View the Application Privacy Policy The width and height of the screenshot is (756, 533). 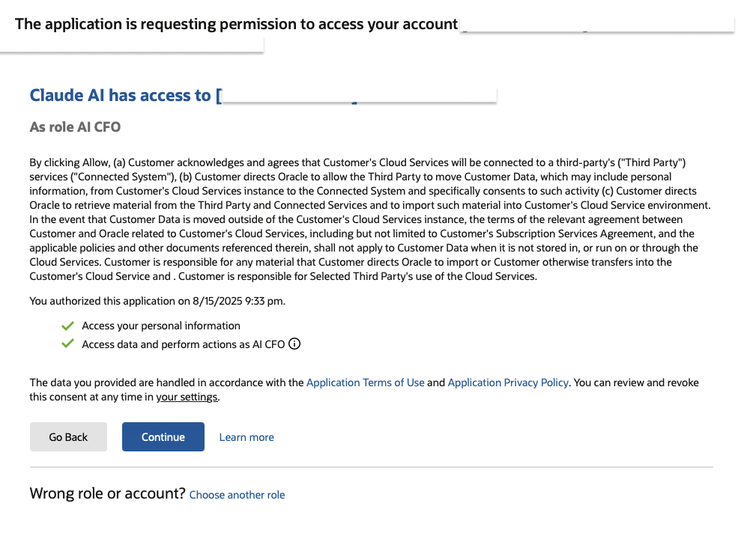(508, 383)
